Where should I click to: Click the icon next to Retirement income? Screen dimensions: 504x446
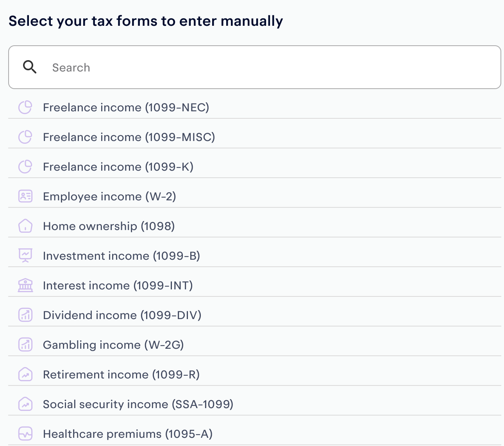coord(25,374)
